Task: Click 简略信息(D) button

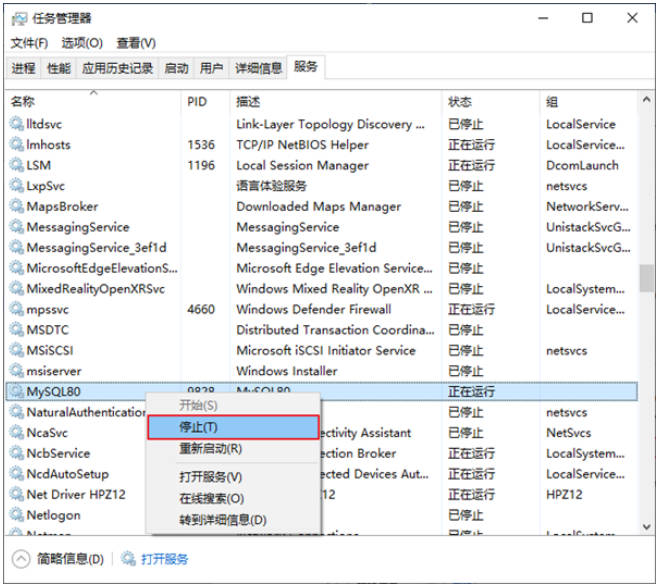Action: [x=70, y=559]
